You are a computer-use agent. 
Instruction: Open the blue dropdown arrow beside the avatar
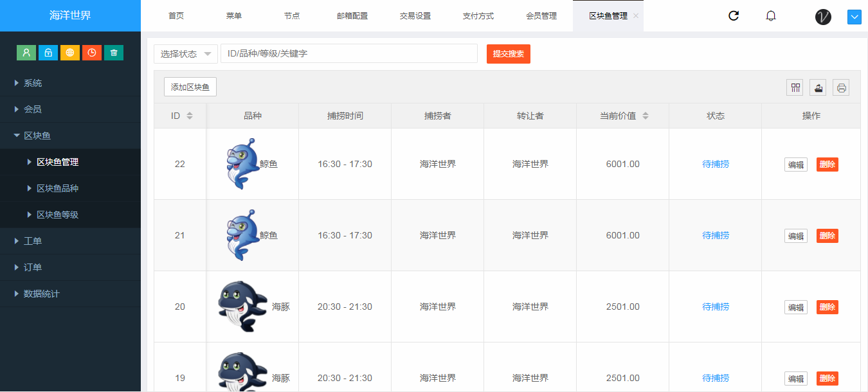854,17
